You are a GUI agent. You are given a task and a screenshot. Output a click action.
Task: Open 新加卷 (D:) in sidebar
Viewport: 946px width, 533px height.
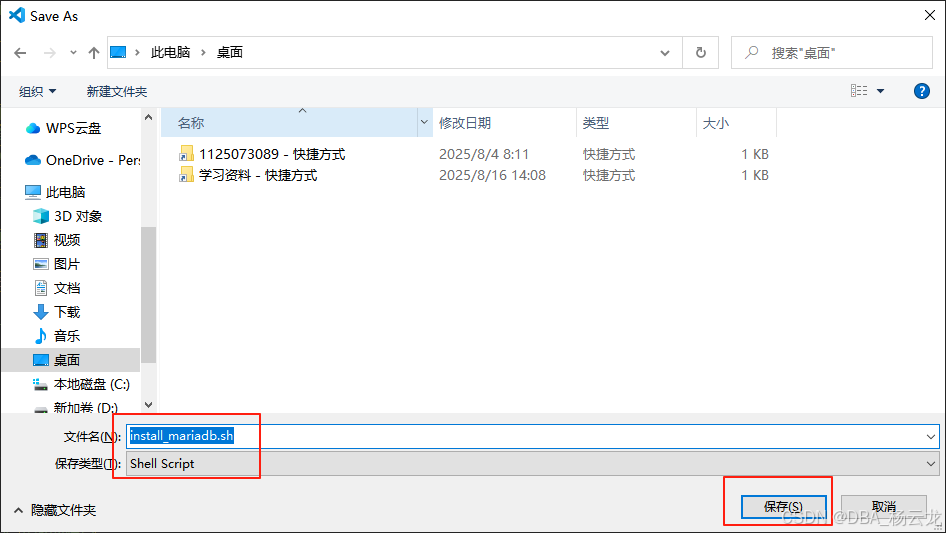point(75,407)
